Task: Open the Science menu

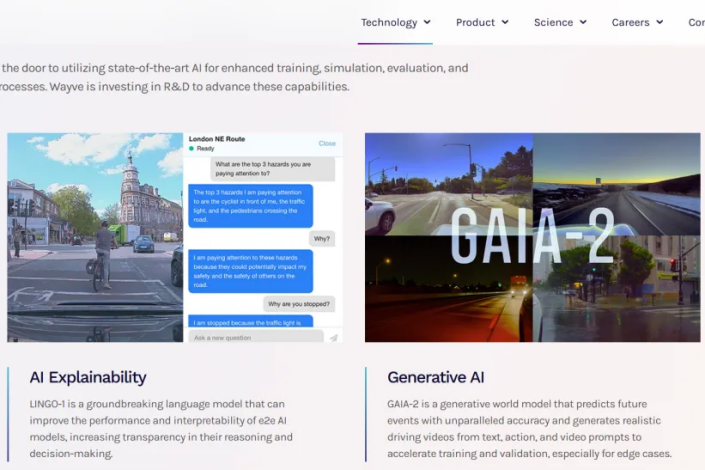Action: point(560,22)
